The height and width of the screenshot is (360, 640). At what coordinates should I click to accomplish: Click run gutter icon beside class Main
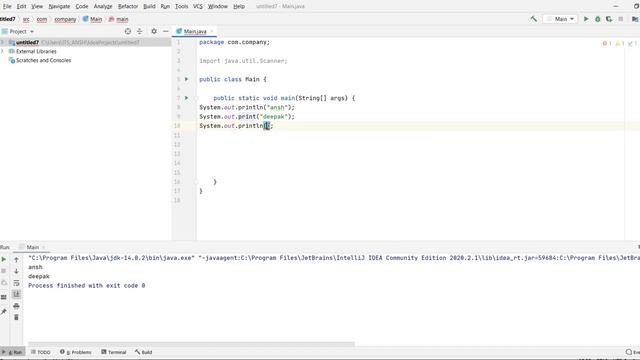point(187,79)
